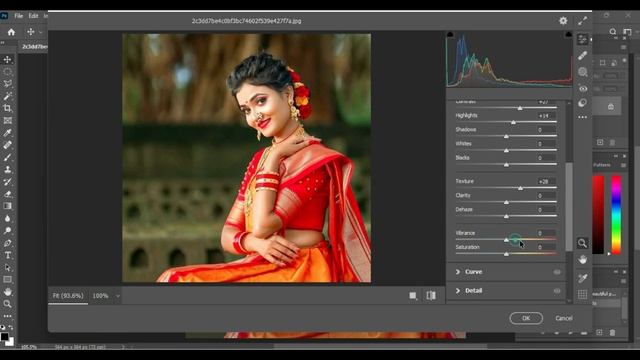Open the Masking tool in Camera Raw
This screenshot has height=360, width=640.
(x=582, y=72)
